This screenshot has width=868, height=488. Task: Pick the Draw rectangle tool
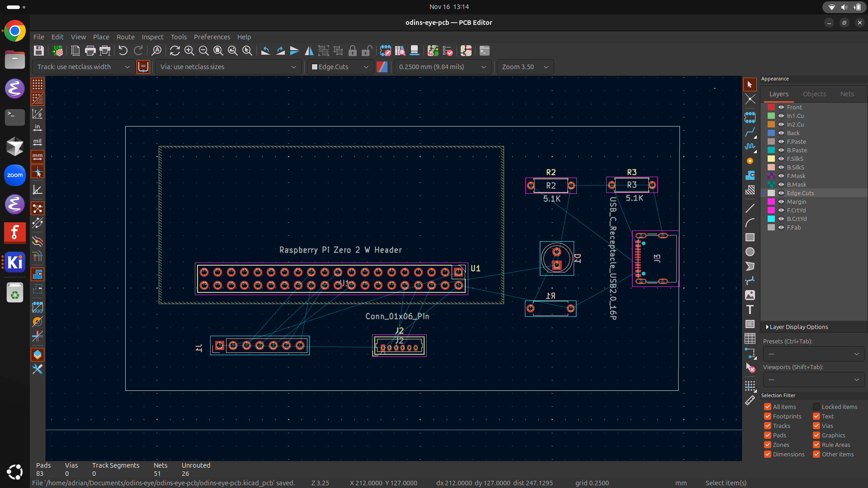click(x=750, y=237)
